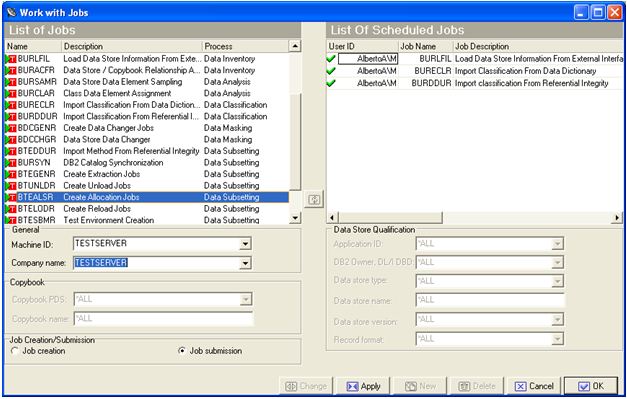Click the BTUNLDR job row icon

point(11,186)
